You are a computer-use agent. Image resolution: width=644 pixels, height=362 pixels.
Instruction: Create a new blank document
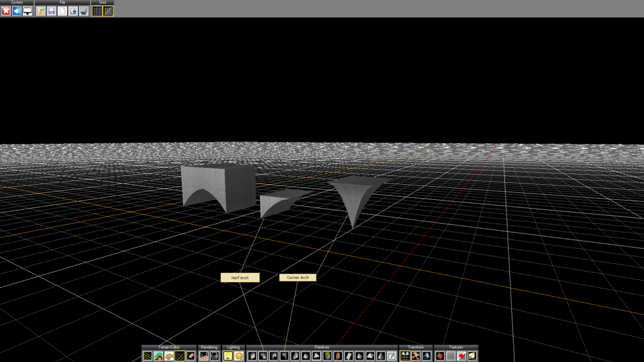tap(62, 11)
